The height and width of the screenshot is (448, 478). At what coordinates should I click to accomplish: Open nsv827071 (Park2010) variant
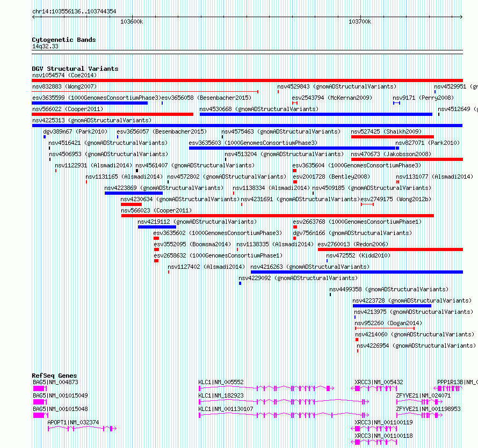(428, 143)
